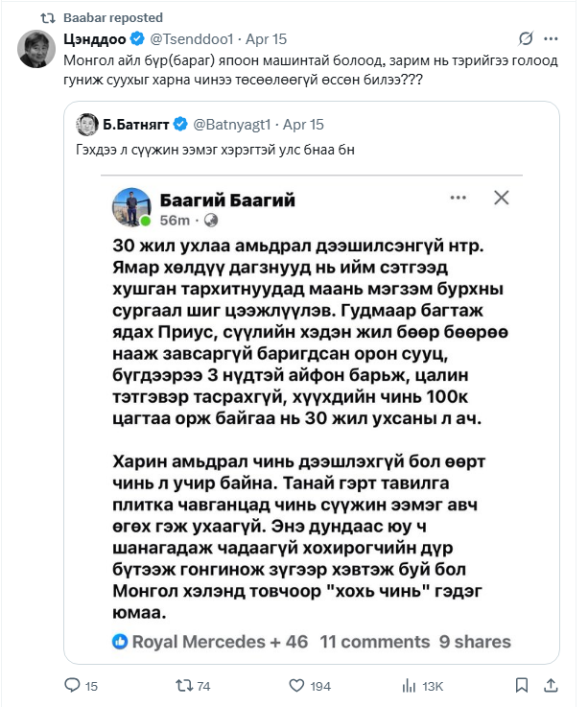The image size is (588, 707).
Task: View 11 comments on the Facebook post
Action: [375, 642]
